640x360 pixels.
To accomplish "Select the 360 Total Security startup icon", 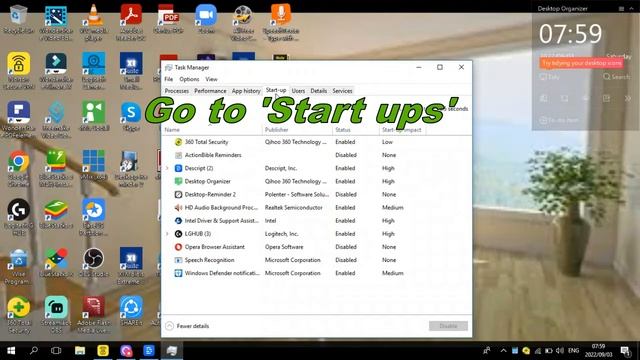I will click(x=178, y=142).
